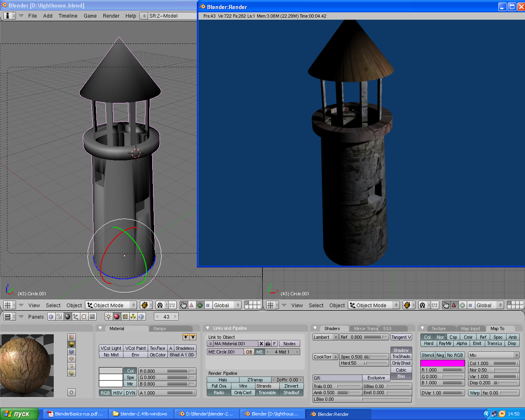Open the Lambert diffuse shader dropdown
Viewport: 525px width, 420px height.
coord(325,337)
